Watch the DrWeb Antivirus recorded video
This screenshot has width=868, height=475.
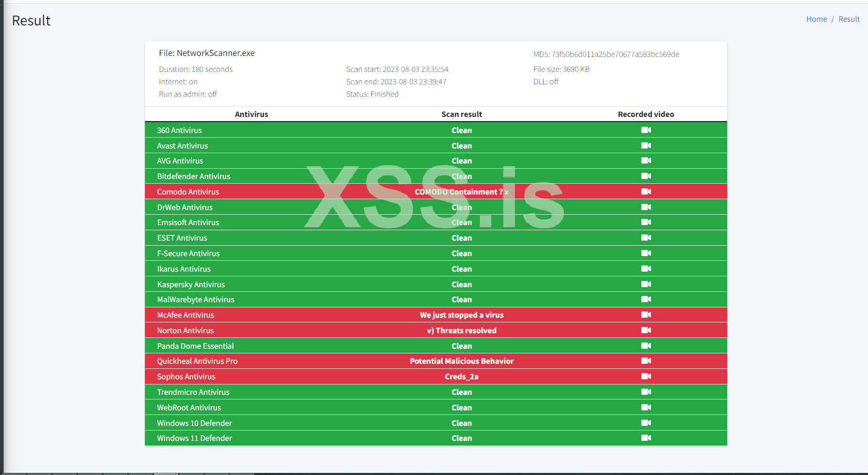pyautogui.click(x=646, y=207)
